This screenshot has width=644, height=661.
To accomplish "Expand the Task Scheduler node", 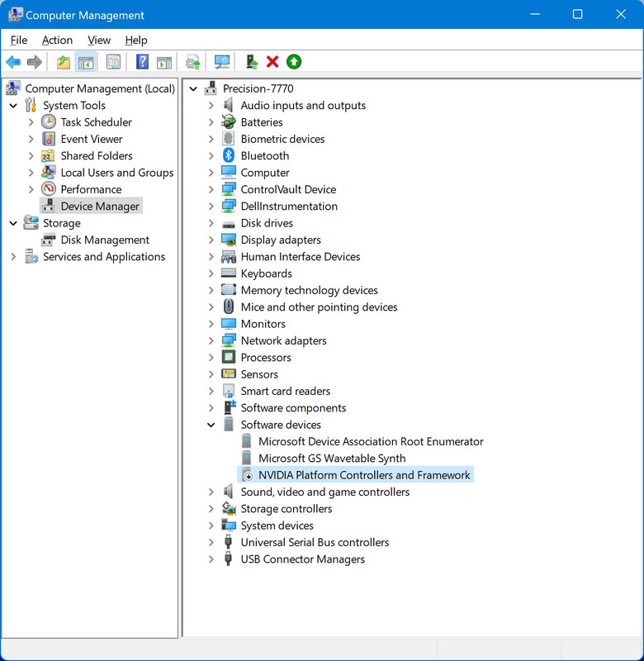I will pyautogui.click(x=31, y=122).
